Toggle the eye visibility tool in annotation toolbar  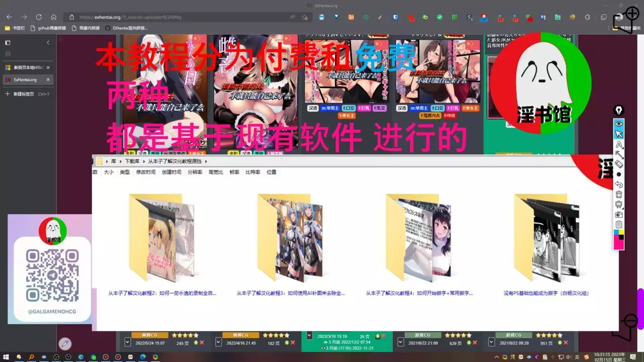619,124
